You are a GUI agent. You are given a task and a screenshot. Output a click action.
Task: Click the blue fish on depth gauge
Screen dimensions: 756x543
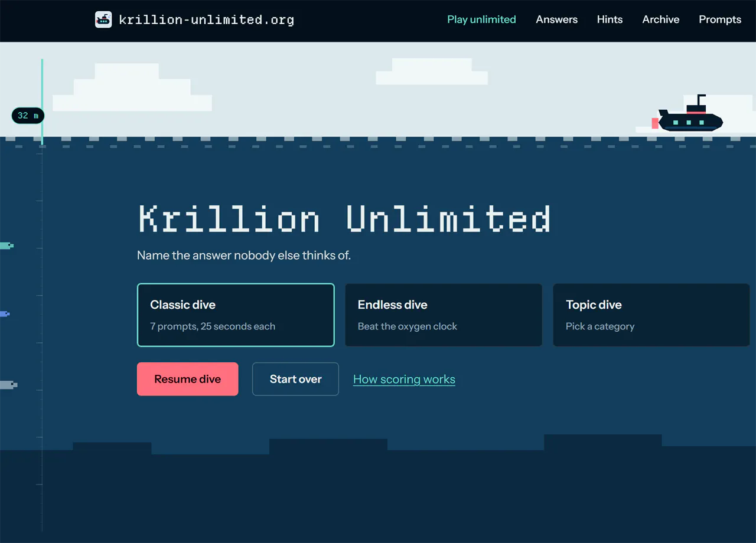click(5, 314)
